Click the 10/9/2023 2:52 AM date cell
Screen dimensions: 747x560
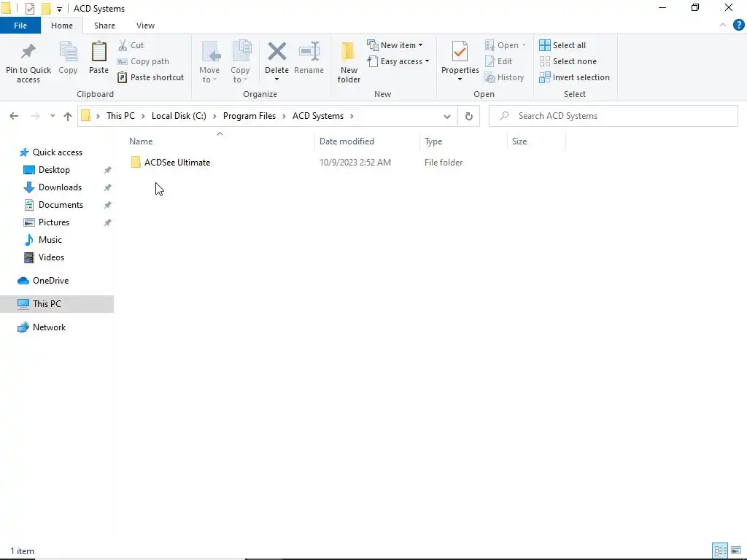click(x=355, y=163)
